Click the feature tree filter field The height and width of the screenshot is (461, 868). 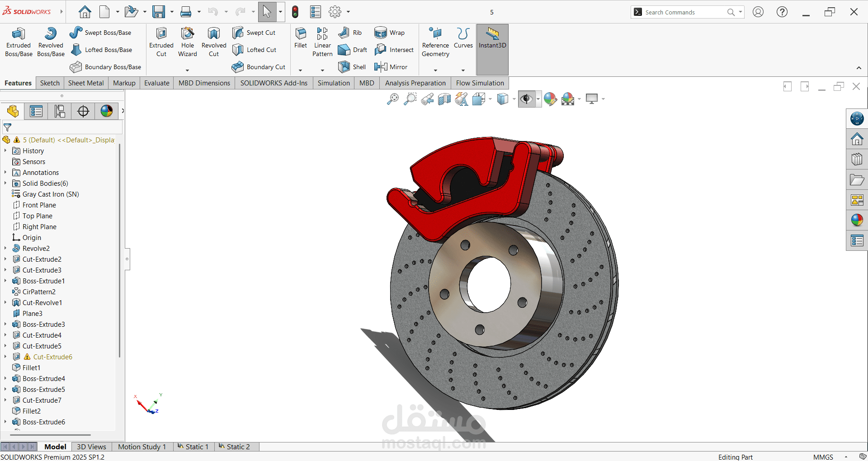pos(62,127)
